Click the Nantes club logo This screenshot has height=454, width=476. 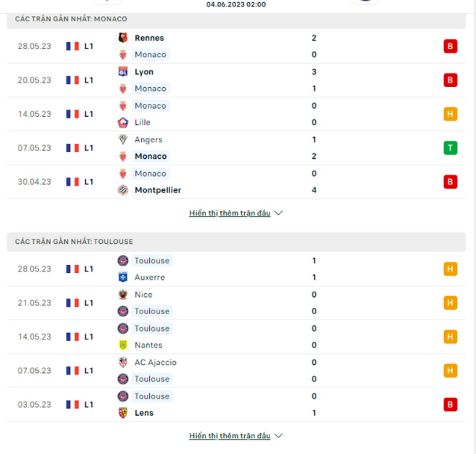coord(122,345)
